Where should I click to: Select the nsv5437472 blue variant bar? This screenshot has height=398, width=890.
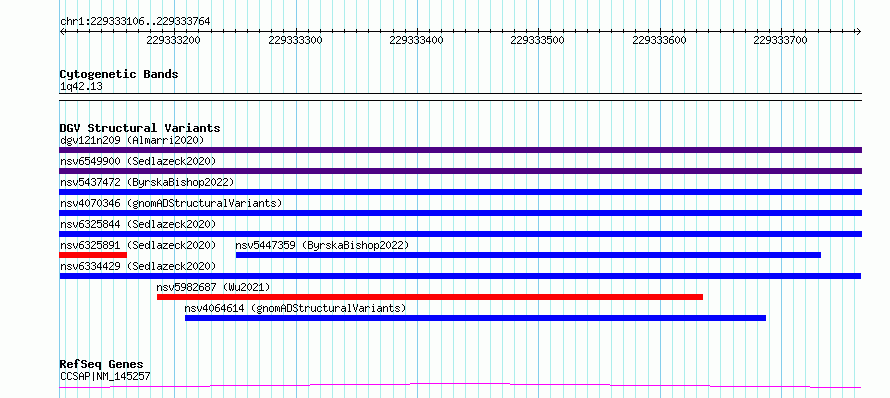(x=460, y=192)
